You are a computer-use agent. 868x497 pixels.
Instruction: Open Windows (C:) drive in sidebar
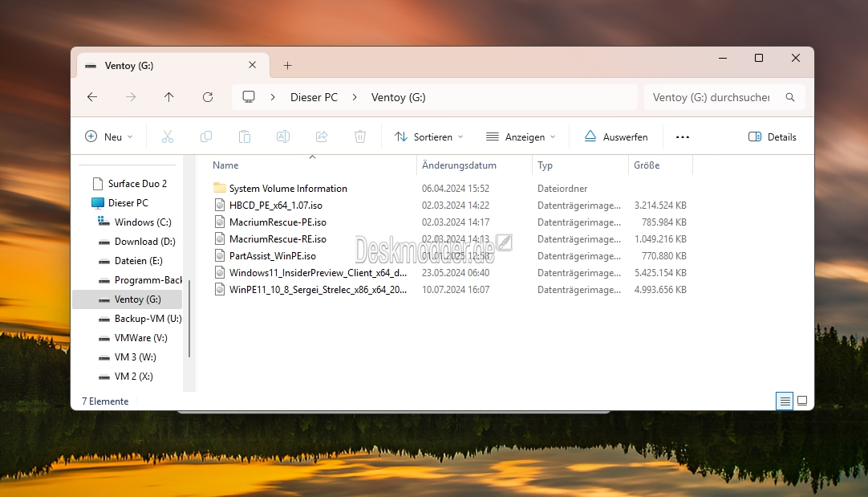[x=143, y=222]
